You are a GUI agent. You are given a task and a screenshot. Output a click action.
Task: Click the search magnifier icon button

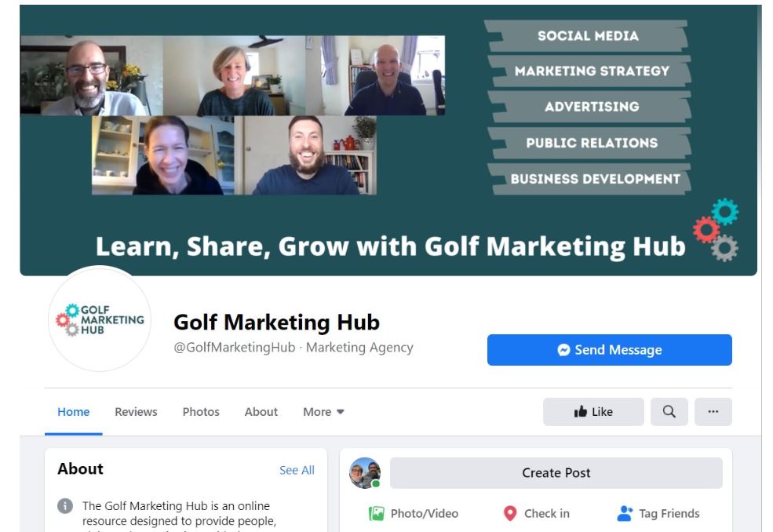669,412
